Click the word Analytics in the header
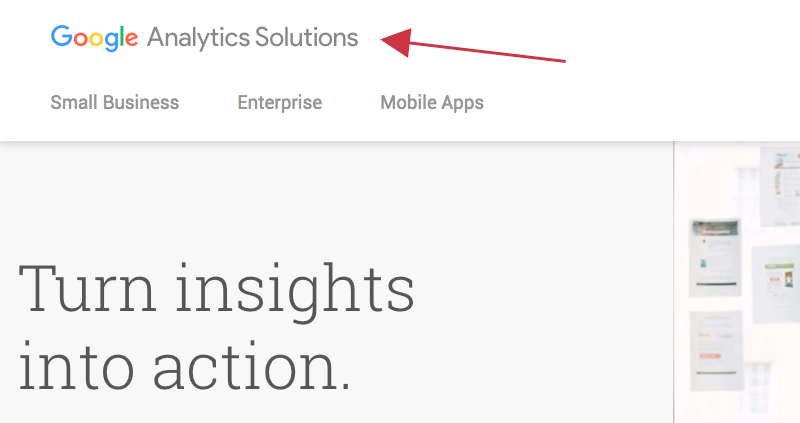This screenshot has height=423, width=800. [x=194, y=38]
